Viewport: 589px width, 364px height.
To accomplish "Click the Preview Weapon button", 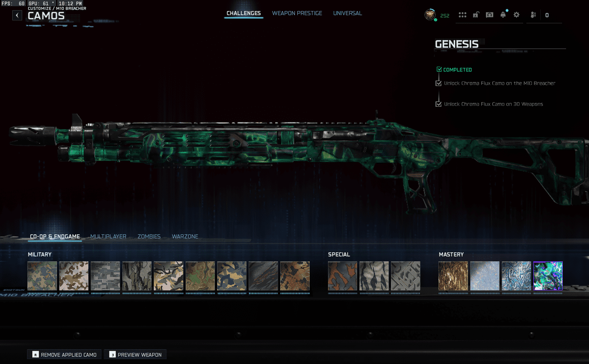I will 135,354.
